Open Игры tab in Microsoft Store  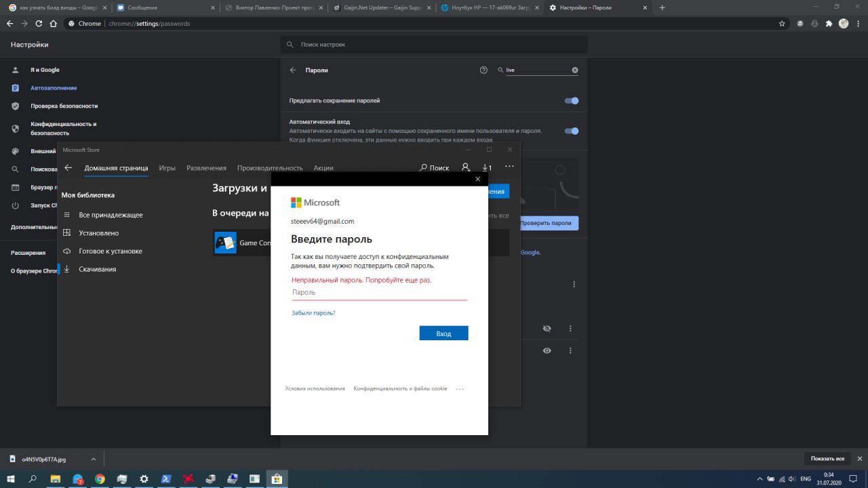click(167, 167)
